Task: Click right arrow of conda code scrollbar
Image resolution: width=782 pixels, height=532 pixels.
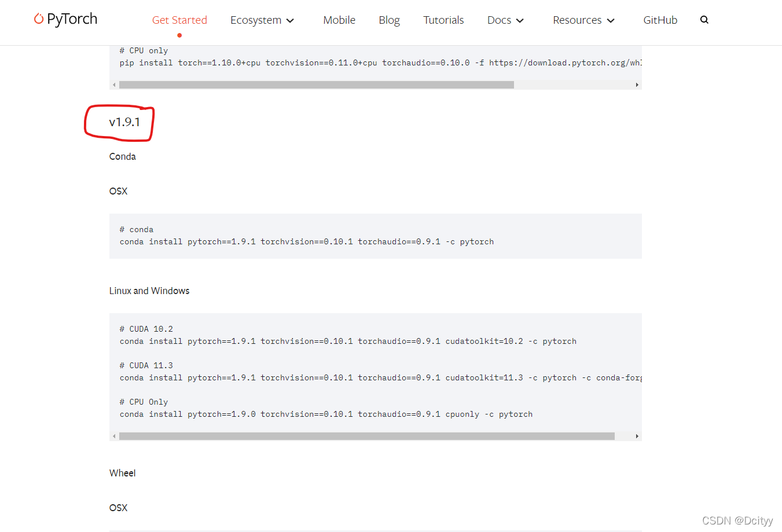Action: [x=637, y=436]
